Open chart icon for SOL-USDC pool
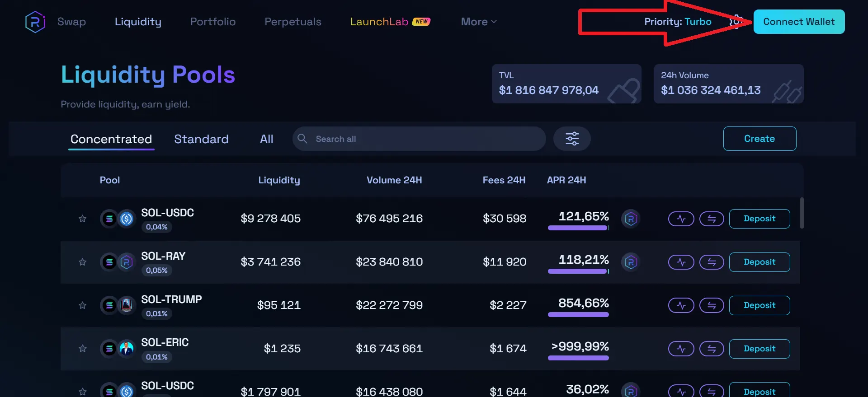 pos(681,219)
